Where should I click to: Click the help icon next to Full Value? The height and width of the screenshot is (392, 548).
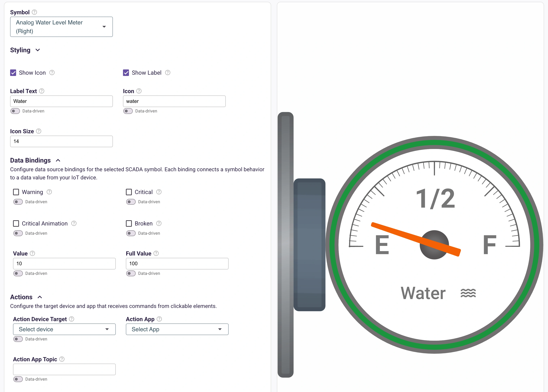(x=156, y=253)
